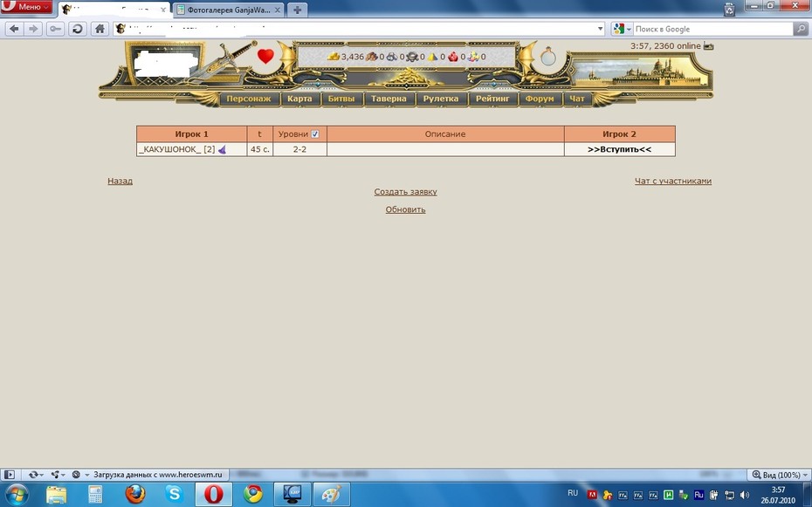812x507 pixels.
Task: Click the browser Forward arrow button
Action: [x=34, y=29]
